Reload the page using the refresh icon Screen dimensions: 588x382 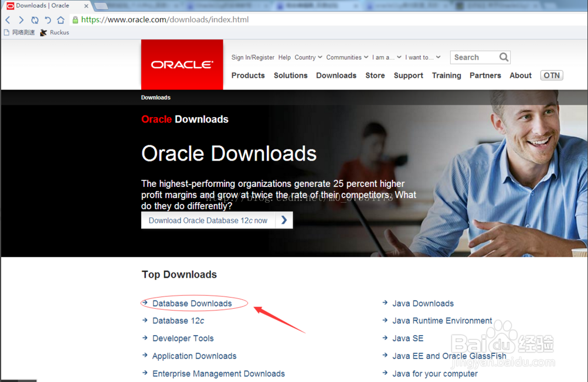(35, 20)
